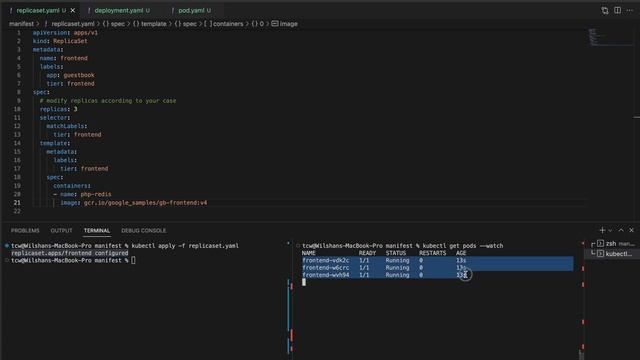The width and height of the screenshot is (640, 360).
Task: Click the 'READY' column header in terminal
Action: 367,253
